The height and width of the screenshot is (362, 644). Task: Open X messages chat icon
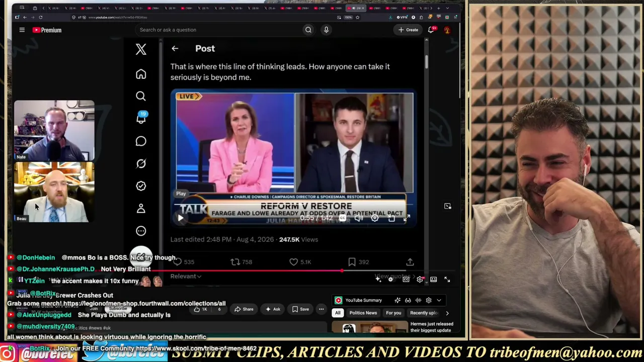click(141, 141)
